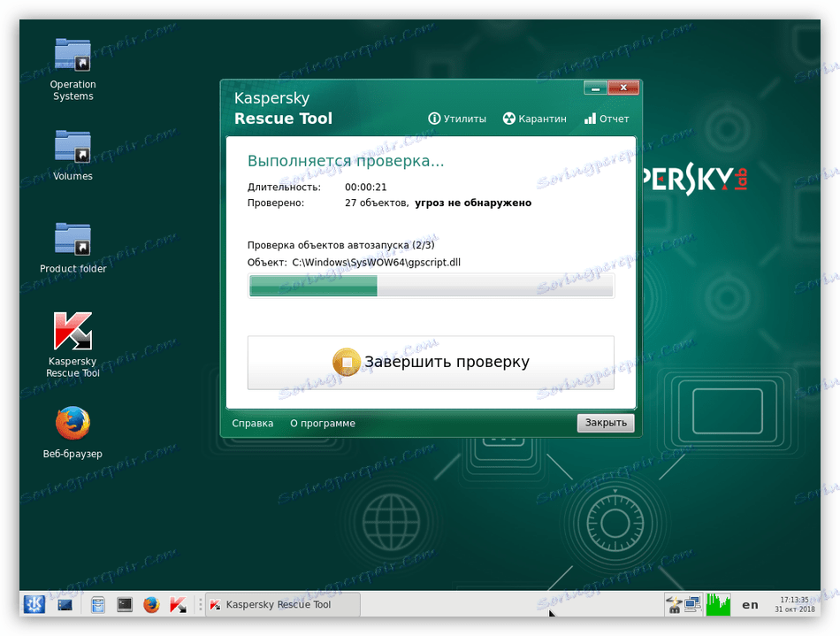Launch Firefox from the taskbar
The width and height of the screenshot is (840, 636).
click(151, 605)
